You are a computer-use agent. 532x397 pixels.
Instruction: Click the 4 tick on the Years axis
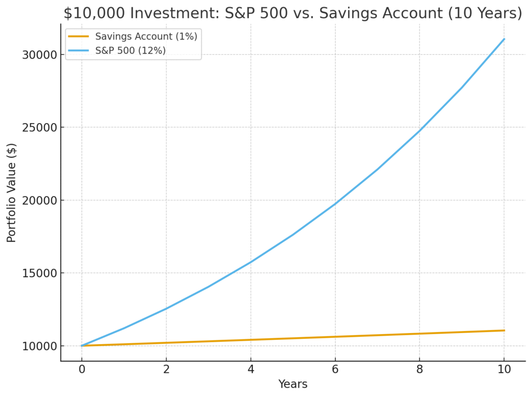pyautogui.click(x=251, y=369)
